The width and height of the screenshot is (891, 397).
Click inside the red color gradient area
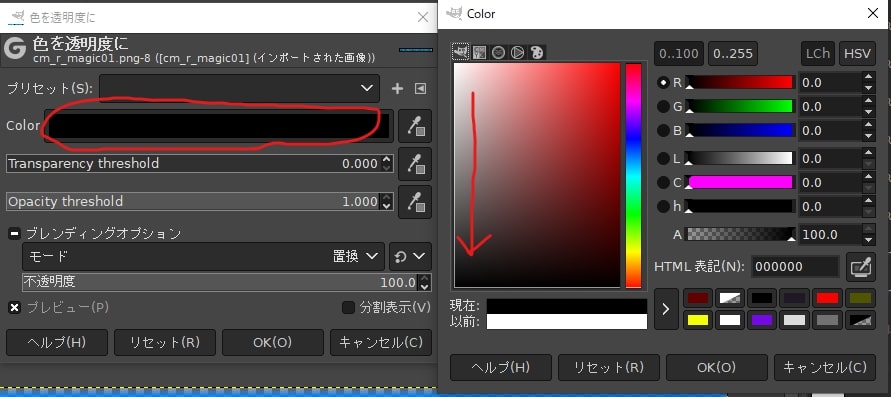(536, 175)
